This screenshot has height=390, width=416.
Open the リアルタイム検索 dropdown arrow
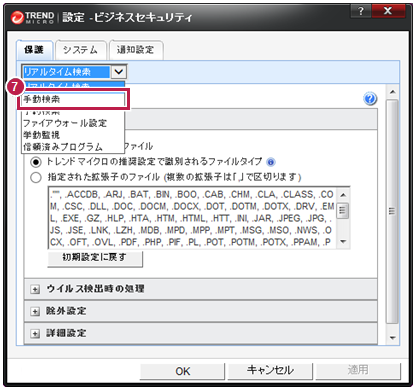(x=119, y=72)
